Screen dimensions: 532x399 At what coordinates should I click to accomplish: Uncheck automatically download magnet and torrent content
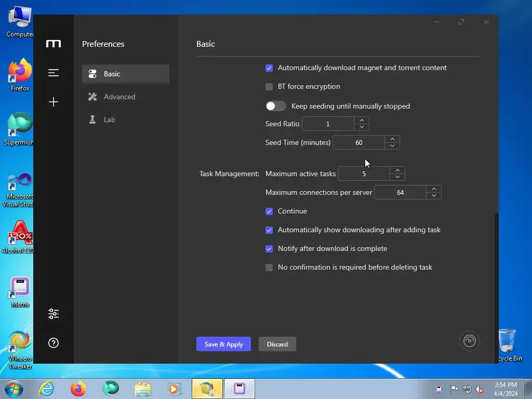tap(269, 68)
